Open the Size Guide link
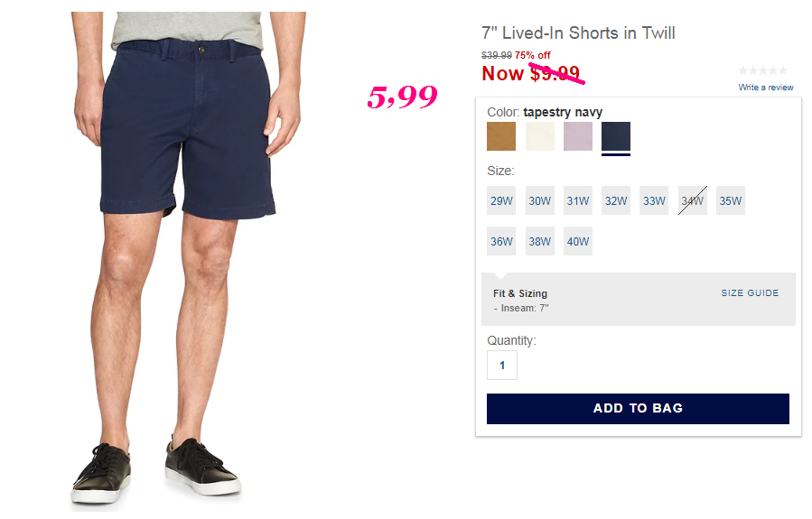 tap(750, 292)
